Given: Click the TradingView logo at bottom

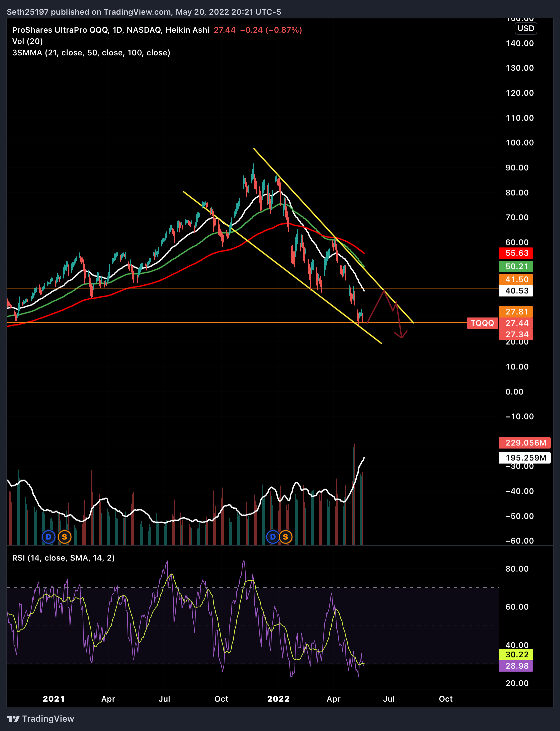Looking at the screenshot, I should tap(40, 719).
